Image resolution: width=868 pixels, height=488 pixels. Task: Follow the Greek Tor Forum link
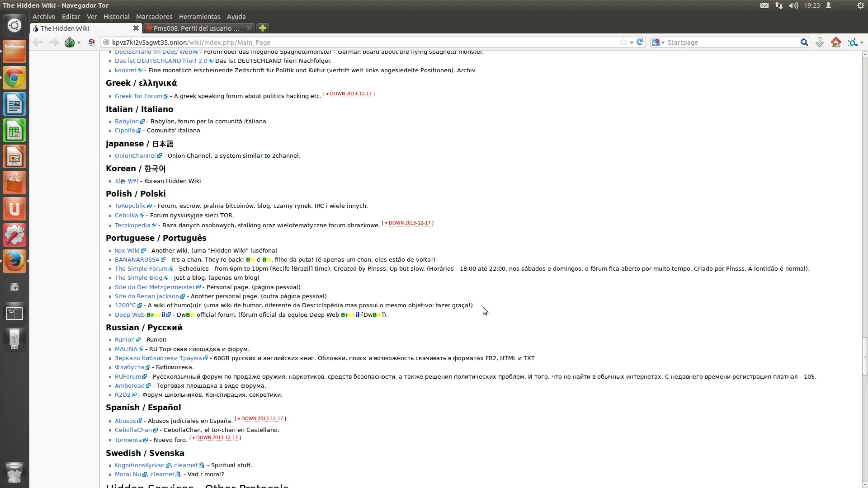tap(138, 96)
